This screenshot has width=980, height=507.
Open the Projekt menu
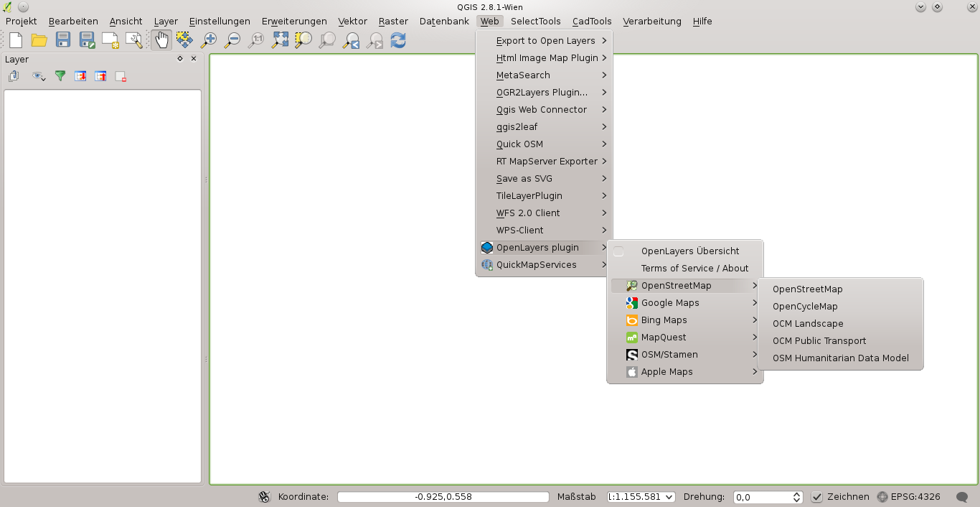click(x=21, y=22)
